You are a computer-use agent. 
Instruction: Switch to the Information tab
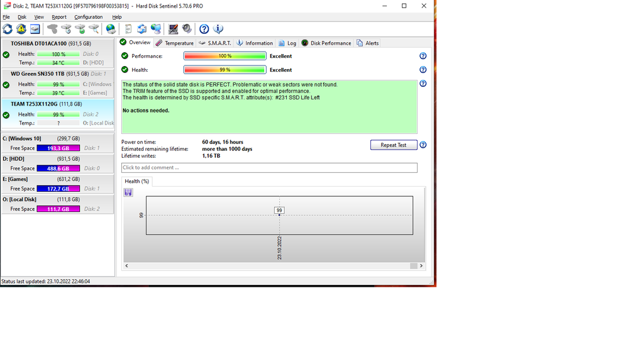[255, 43]
